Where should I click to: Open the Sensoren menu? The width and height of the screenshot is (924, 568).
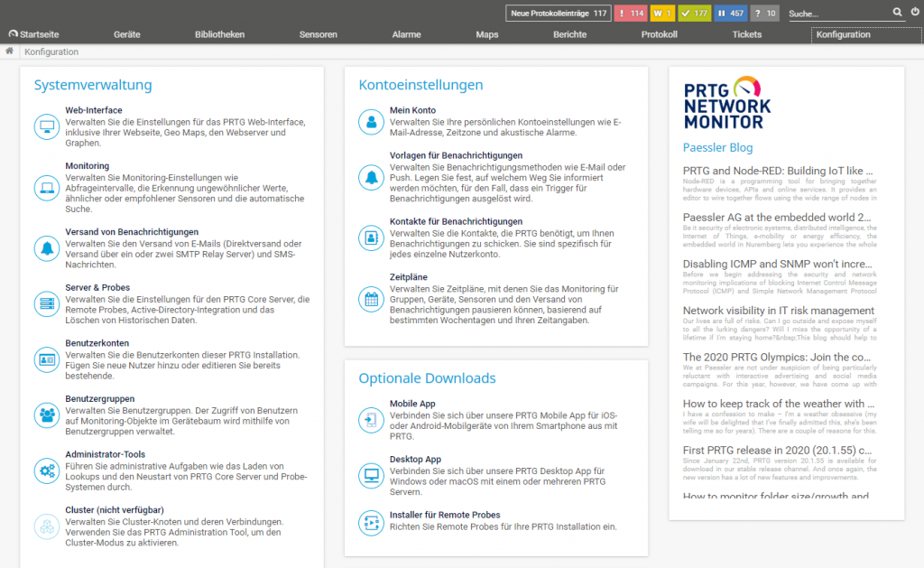coord(318,35)
